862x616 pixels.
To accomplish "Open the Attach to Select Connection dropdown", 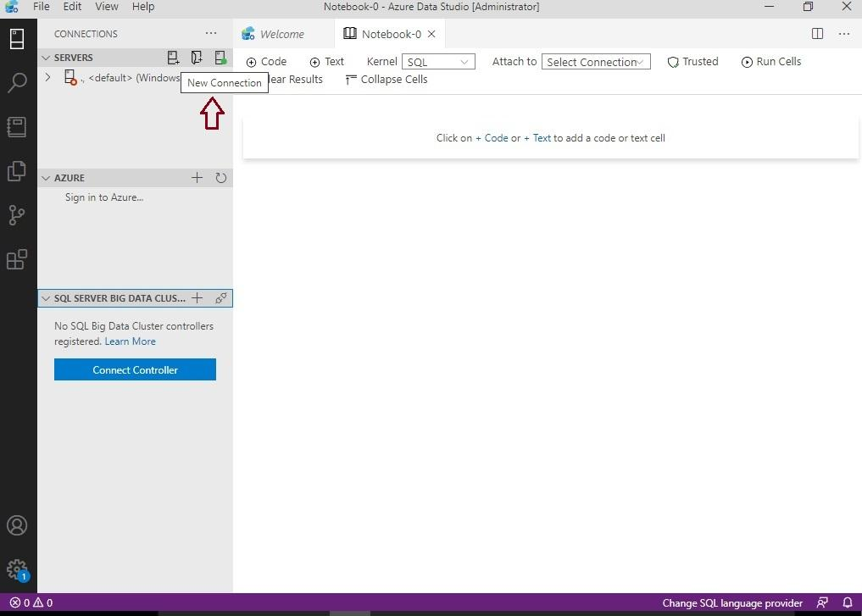I will (596, 62).
